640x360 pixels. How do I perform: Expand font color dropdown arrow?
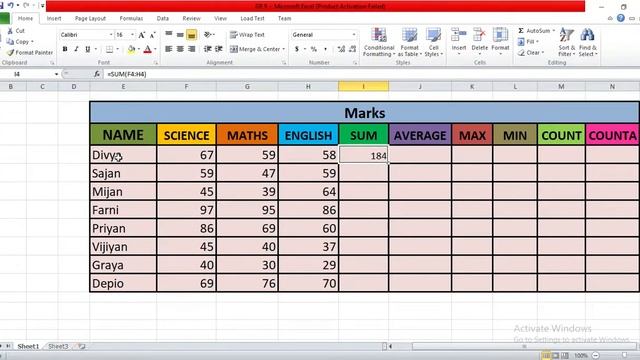[x=155, y=49]
